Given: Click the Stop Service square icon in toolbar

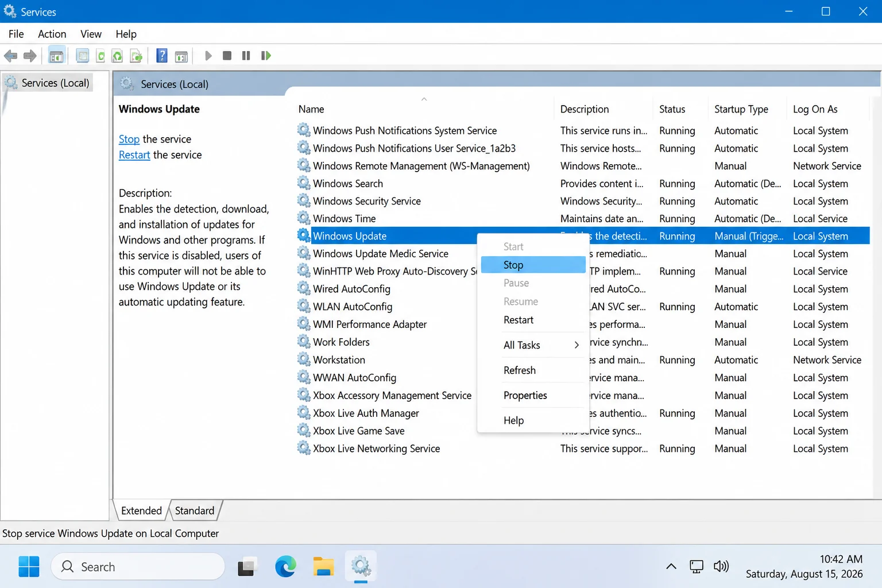Looking at the screenshot, I should [x=227, y=56].
